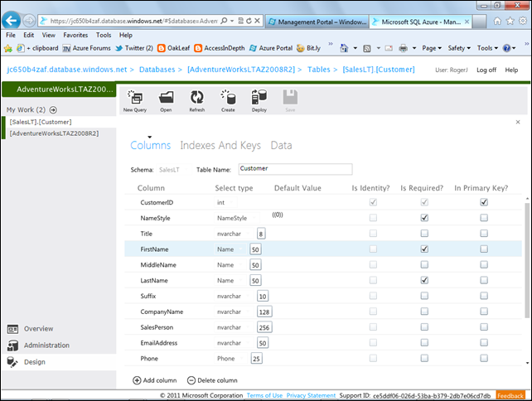This screenshot has height=401, width=532.
Task: Reload page using address bar refresh icon
Action: [x=249, y=21]
